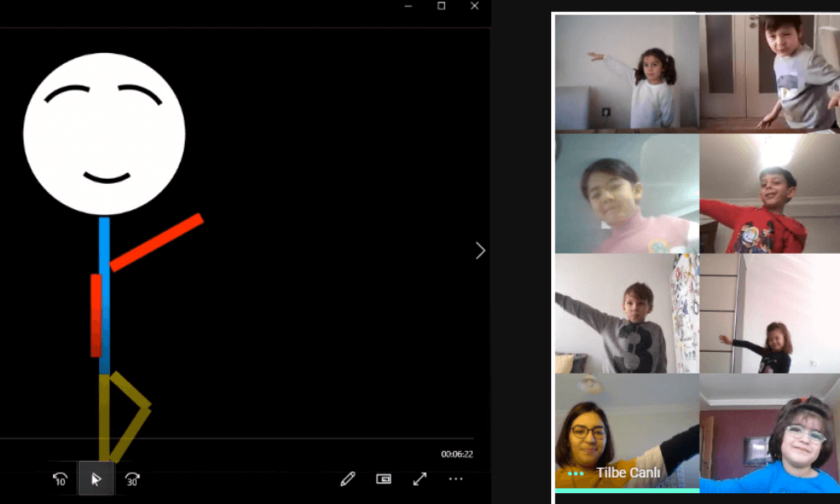Select the boy in grey shirt by the doors tile
This screenshot has height=504, width=840.
[769, 73]
